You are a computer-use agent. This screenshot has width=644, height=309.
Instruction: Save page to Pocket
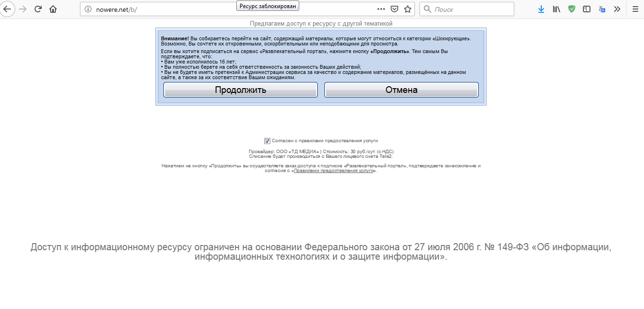[x=394, y=9]
